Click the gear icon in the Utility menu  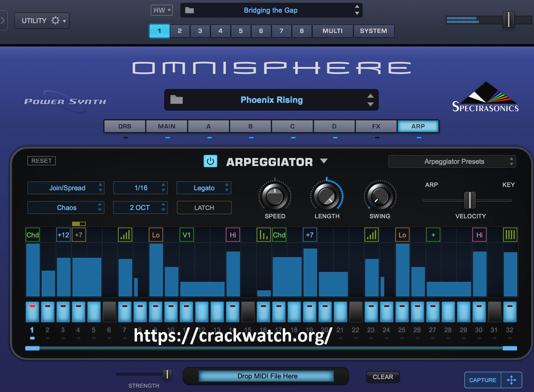point(55,20)
